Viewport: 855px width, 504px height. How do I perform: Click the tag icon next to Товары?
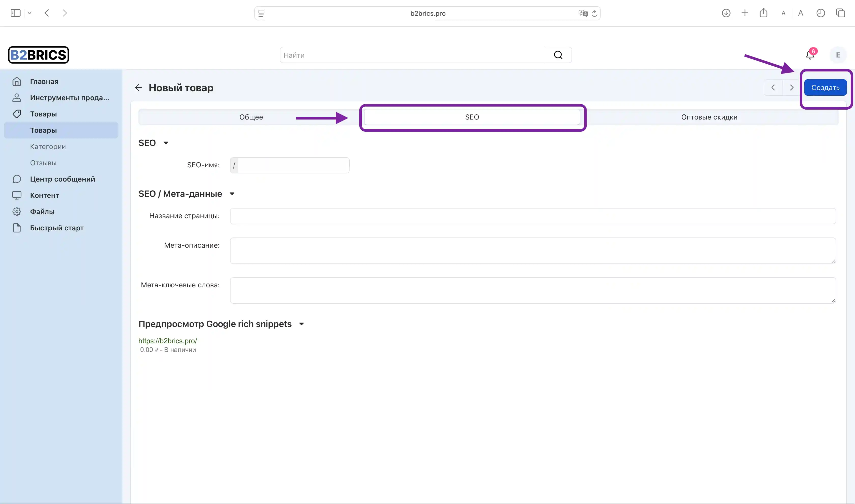[x=17, y=114]
